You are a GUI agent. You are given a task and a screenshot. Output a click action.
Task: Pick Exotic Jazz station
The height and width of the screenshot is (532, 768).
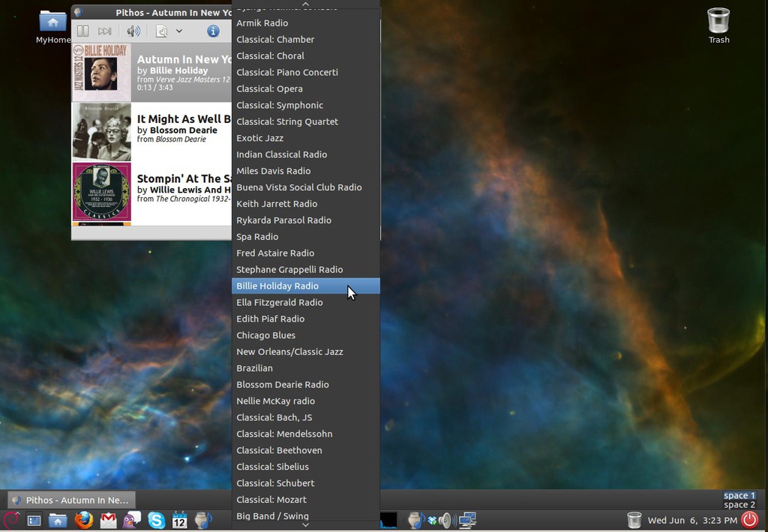tap(306, 138)
